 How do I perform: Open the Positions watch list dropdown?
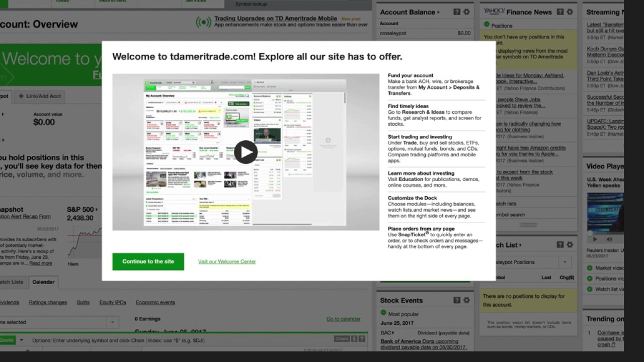coord(565,262)
